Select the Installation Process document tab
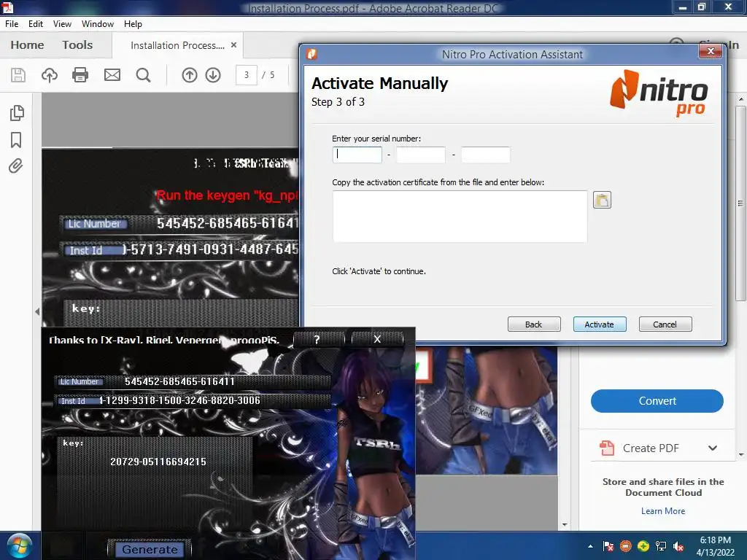Image resolution: width=747 pixels, height=560 pixels. tap(177, 45)
